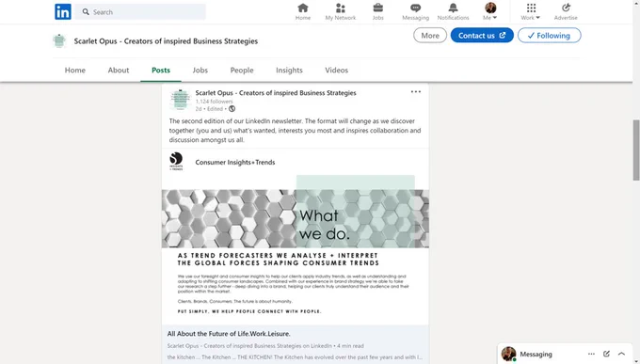Open the Jobs briefcase icon in the top navigation
This screenshot has height=364, width=640.
(378, 11)
